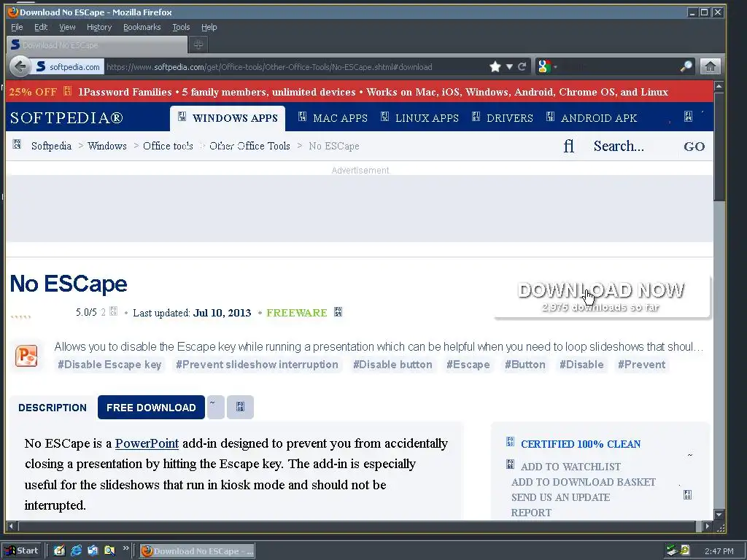This screenshot has height=560, width=747.
Task: Click the REPORT link
Action: pos(531,513)
